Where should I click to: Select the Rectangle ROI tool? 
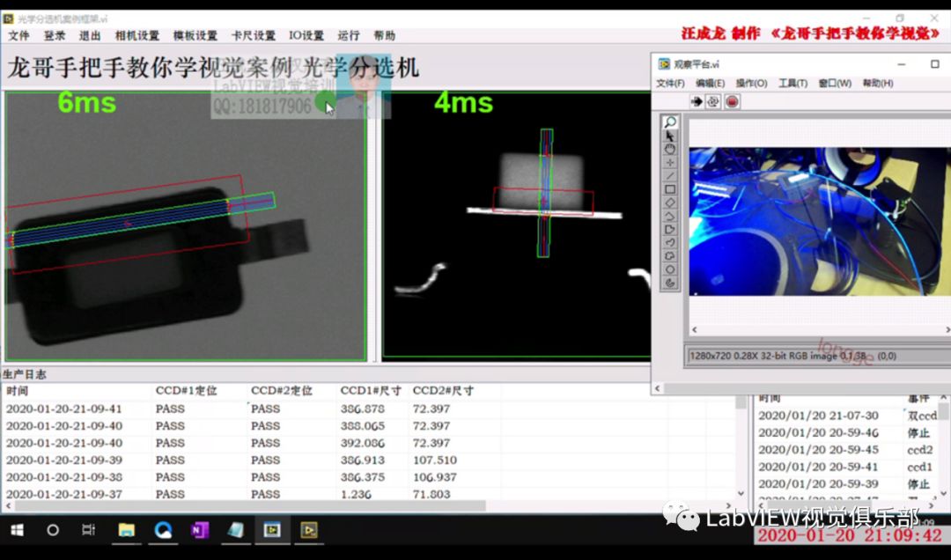tap(669, 189)
